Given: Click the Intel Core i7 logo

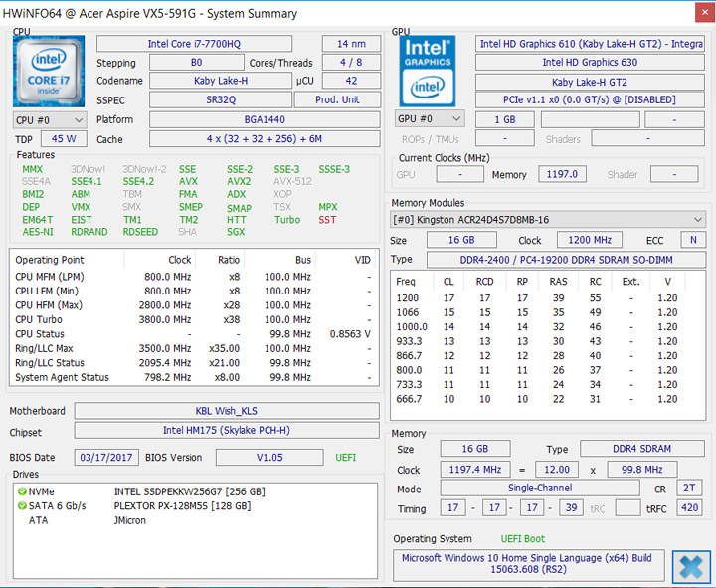Looking at the screenshot, I should click(x=48, y=71).
